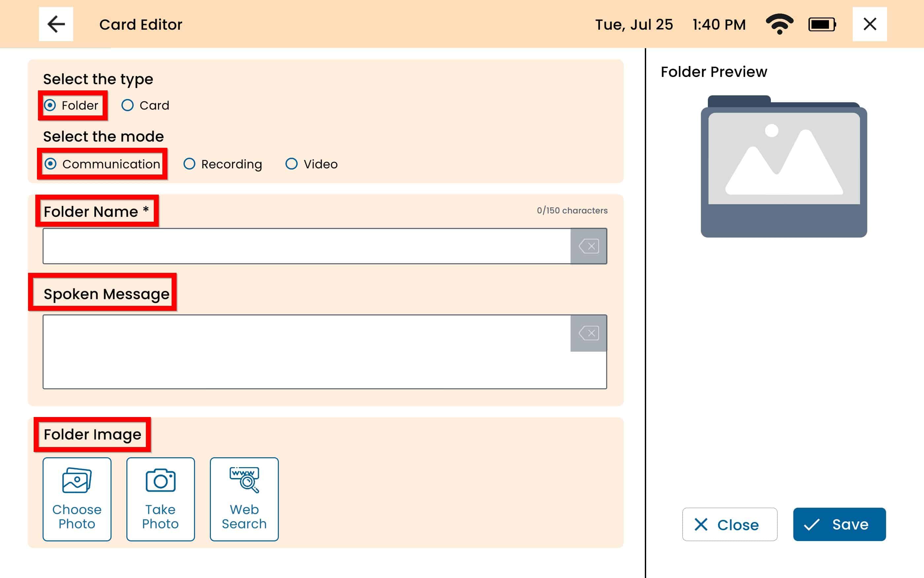Switch mode to Recording
924x578 pixels.
point(190,164)
